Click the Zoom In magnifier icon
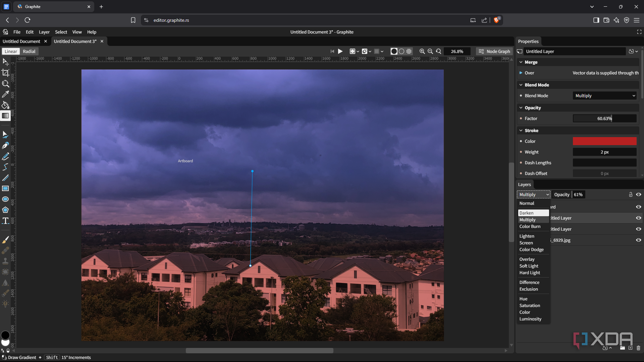The width and height of the screenshot is (644, 362). coord(422,51)
